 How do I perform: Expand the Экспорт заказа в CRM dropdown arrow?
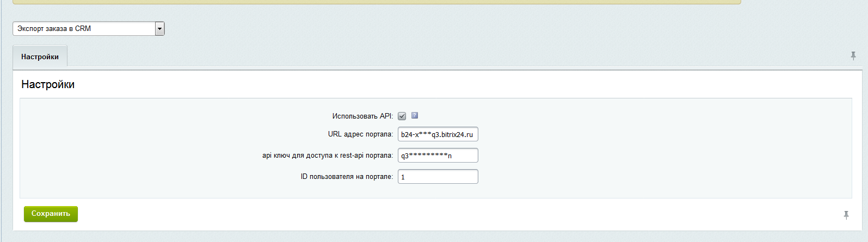pyautogui.click(x=159, y=29)
